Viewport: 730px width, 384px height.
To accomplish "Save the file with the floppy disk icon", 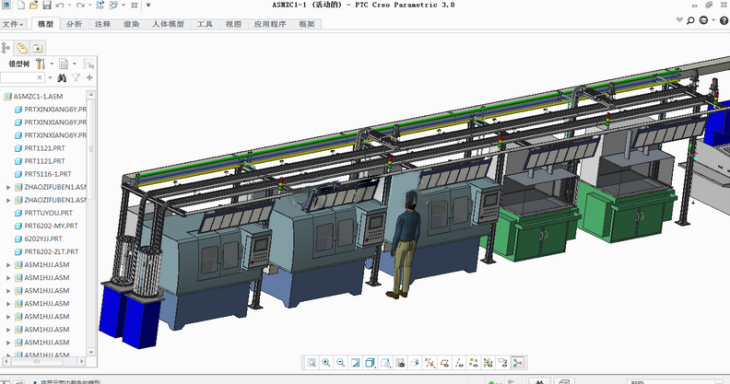I will coord(47,5).
